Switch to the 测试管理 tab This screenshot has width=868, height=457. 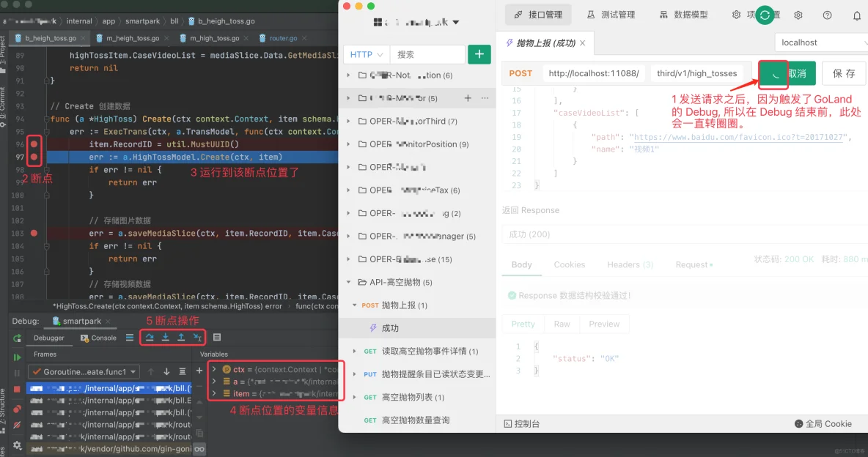(611, 15)
